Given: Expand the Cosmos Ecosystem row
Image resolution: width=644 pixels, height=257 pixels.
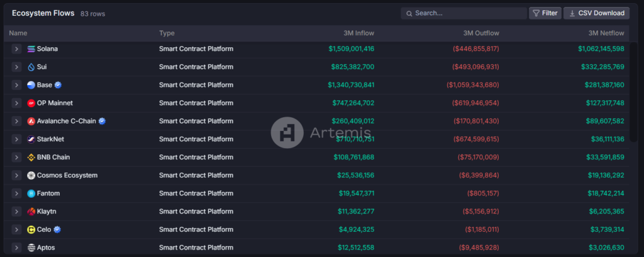Looking at the screenshot, I should click(x=17, y=176).
